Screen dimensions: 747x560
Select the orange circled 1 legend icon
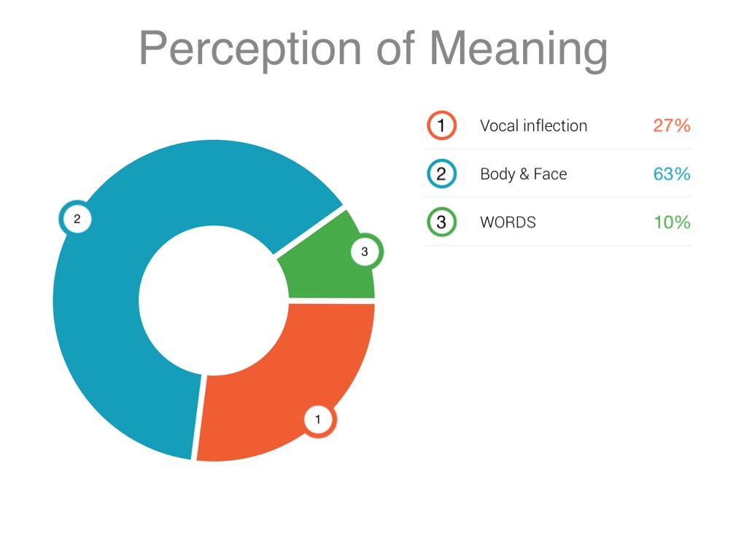point(441,125)
